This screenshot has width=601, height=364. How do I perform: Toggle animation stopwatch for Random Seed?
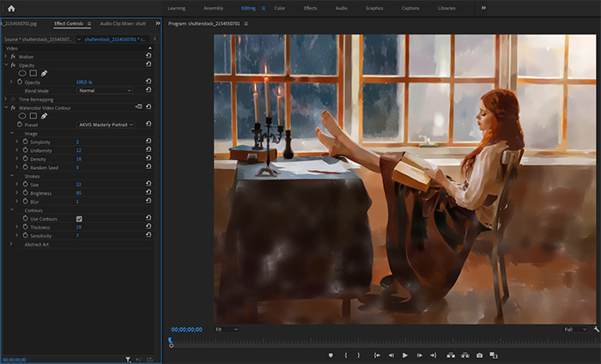point(25,167)
